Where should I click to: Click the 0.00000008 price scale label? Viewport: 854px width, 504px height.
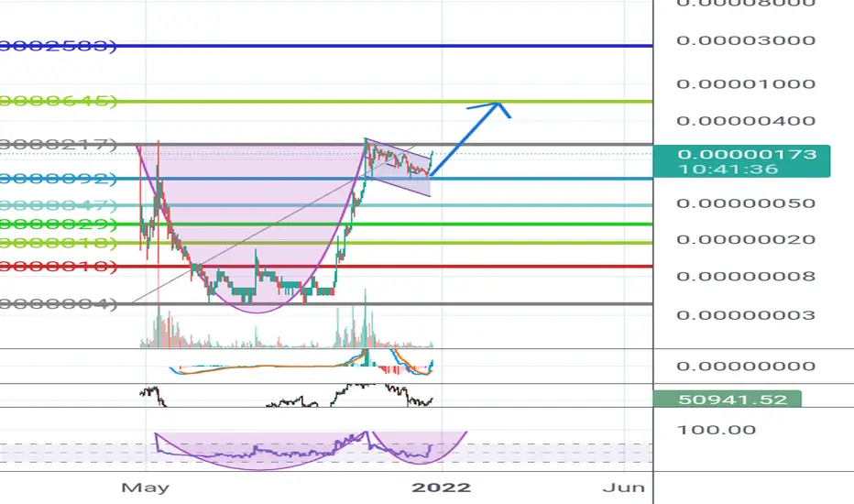click(746, 276)
